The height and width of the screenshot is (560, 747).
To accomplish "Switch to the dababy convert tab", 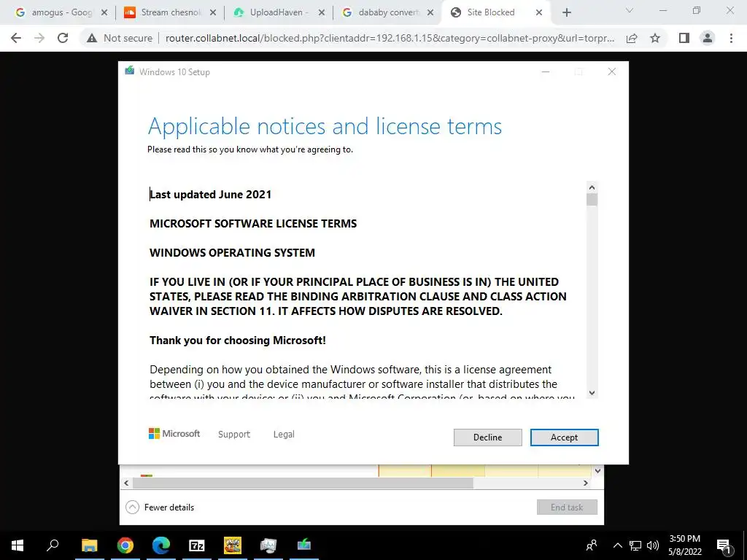I will click(x=389, y=12).
